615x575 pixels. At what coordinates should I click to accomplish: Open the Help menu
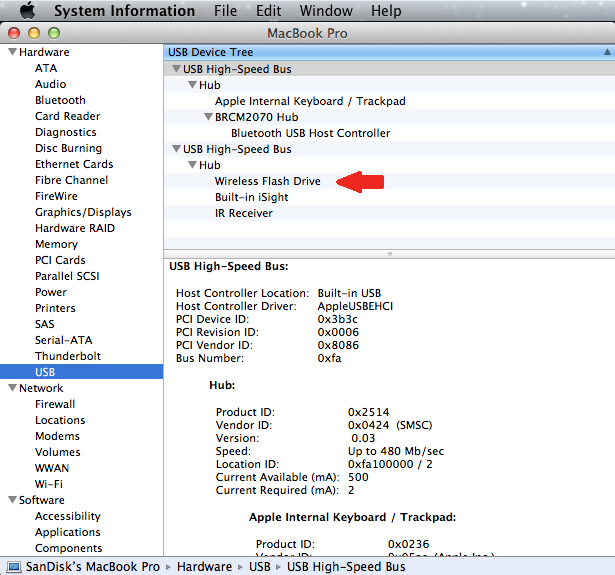pos(386,11)
